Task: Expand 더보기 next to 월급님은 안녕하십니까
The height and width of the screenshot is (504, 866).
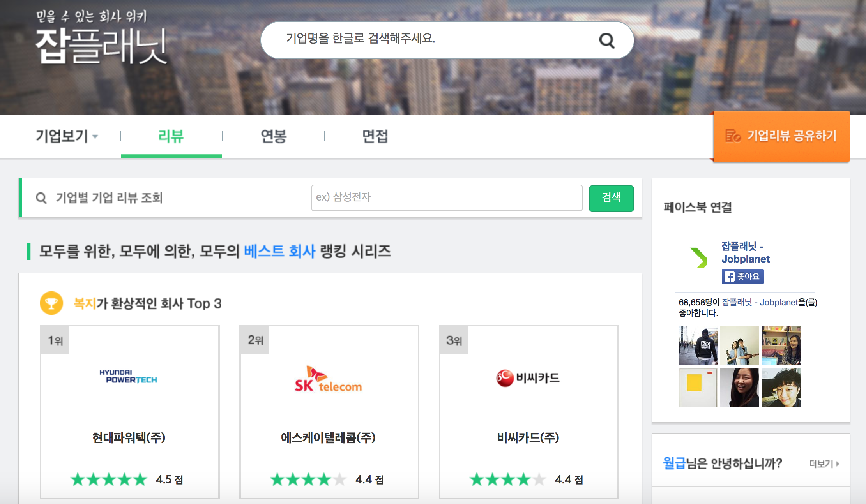Action: (x=824, y=463)
